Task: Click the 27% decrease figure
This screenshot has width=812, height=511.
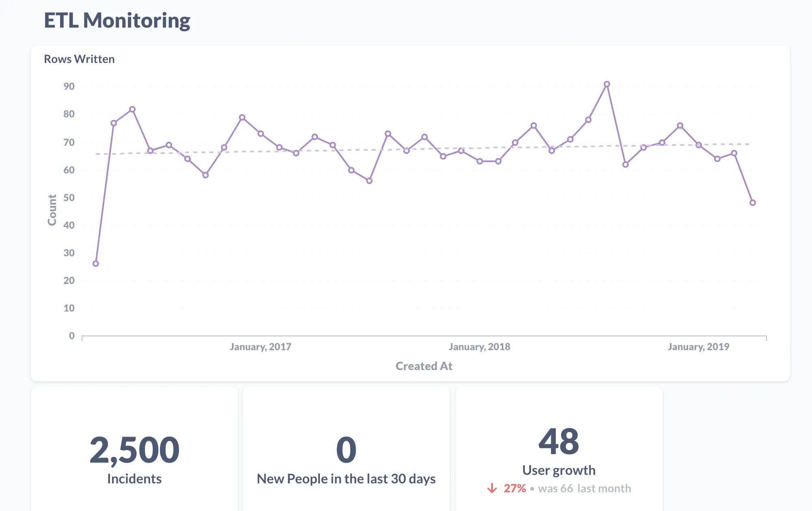Action: point(515,488)
